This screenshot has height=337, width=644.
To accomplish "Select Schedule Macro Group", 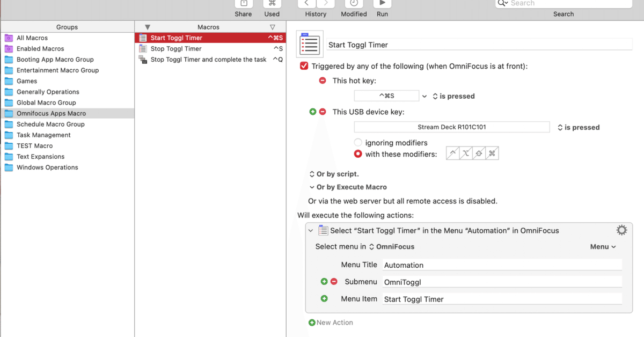I will tap(67, 124).
